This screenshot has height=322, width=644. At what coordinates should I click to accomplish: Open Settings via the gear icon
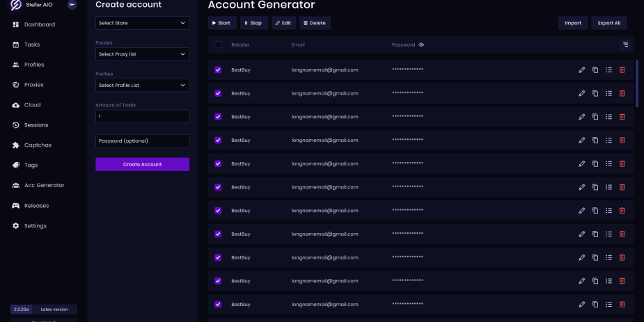click(x=15, y=225)
